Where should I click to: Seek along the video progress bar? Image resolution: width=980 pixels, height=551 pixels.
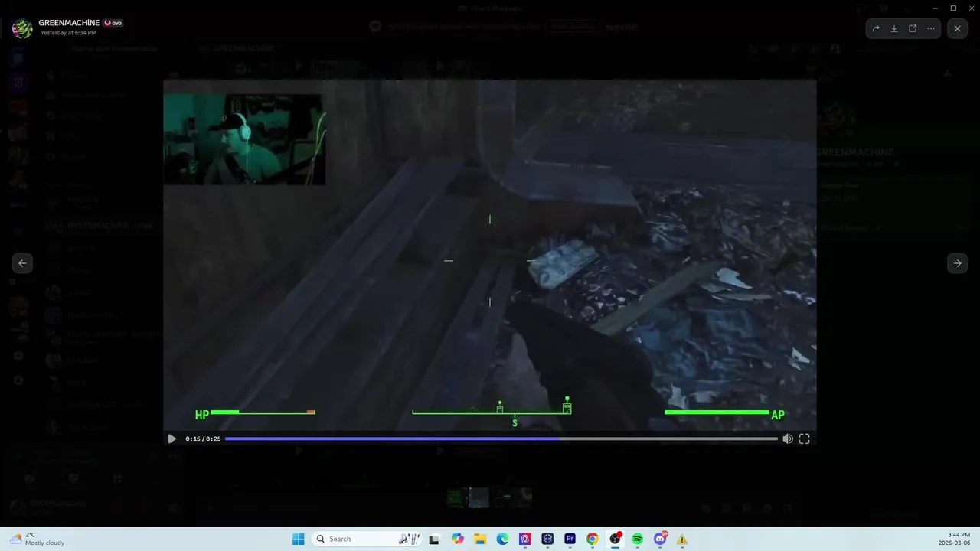(x=501, y=439)
